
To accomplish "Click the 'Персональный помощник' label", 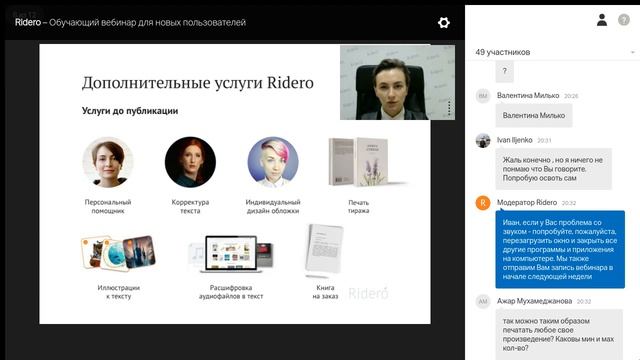I will pos(108,207).
